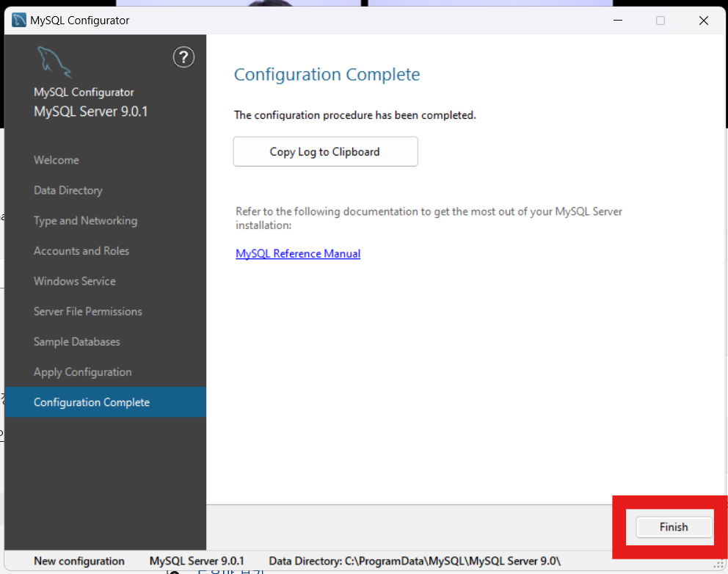Image resolution: width=728 pixels, height=574 pixels.
Task: Open Server File Permissions step
Action: click(x=88, y=311)
